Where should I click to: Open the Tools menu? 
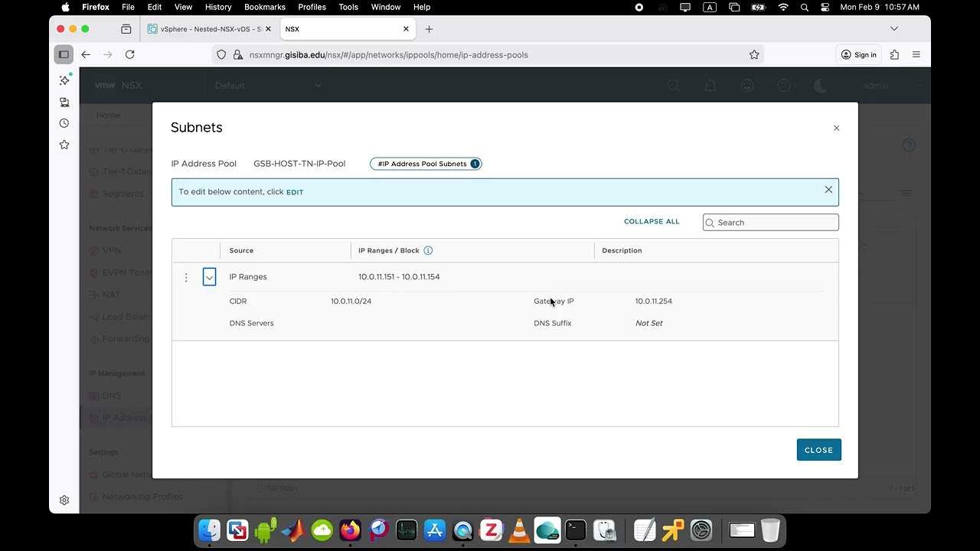pos(348,7)
